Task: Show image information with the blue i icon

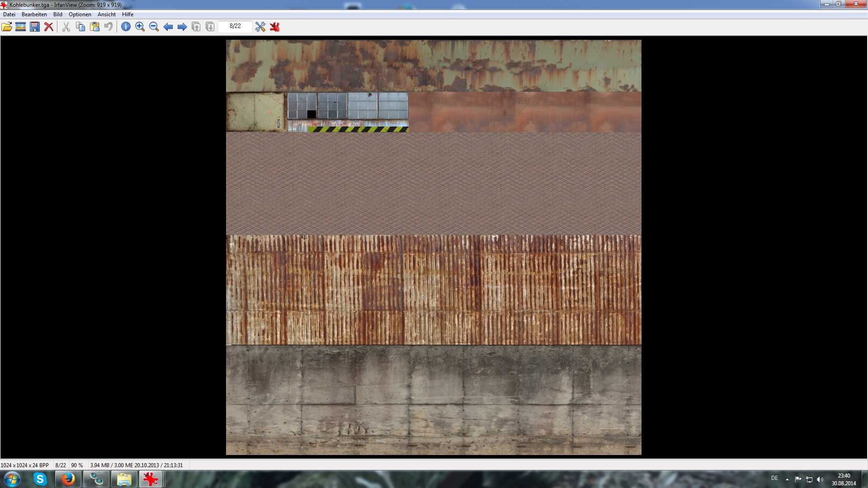Action: 126,27
